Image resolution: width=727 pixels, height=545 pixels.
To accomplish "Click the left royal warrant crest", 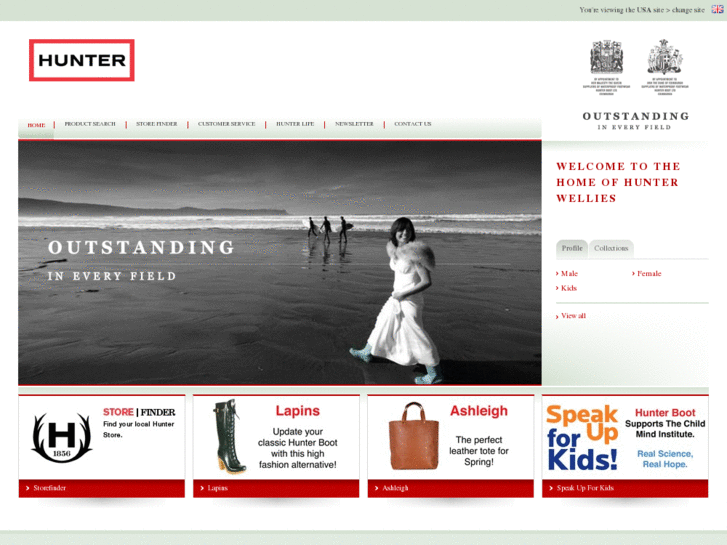I will click(x=606, y=67).
